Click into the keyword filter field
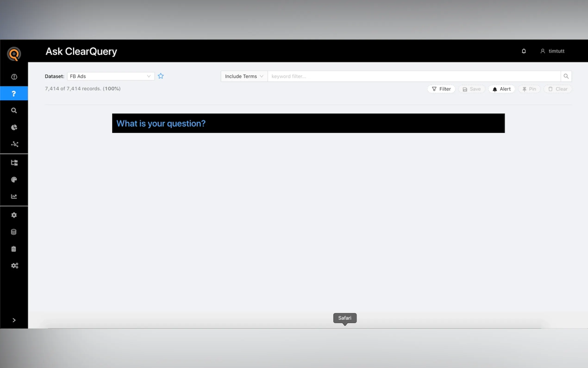Screen dimensions: 588x368 pyautogui.click(x=413, y=76)
